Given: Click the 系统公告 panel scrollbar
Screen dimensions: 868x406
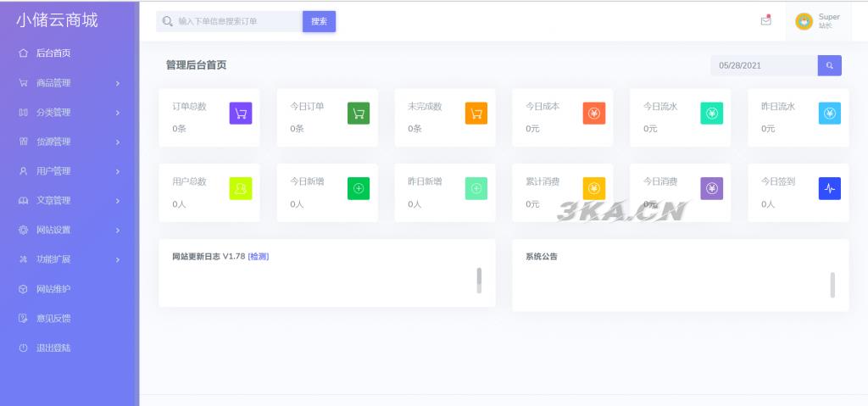Looking at the screenshot, I should click(832, 285).
